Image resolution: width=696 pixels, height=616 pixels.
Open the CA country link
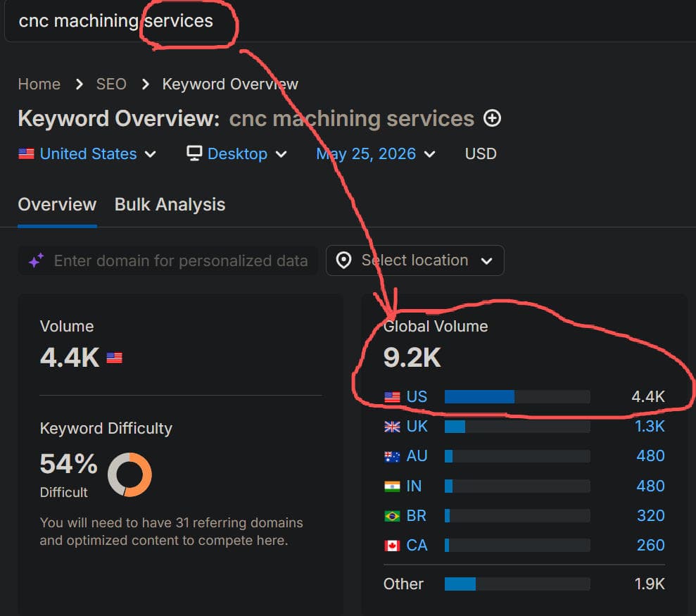pyautogui.click(x=417, y=546)
